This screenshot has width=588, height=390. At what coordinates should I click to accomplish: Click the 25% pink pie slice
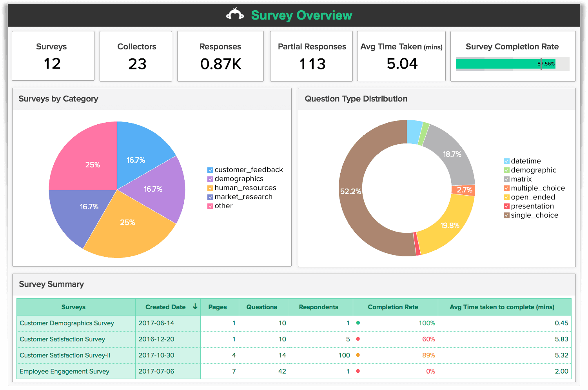[x=93, y=165]
